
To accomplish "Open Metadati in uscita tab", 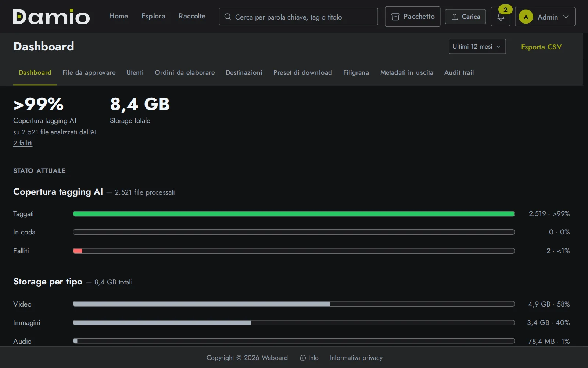I will click(x=406, y=72).
